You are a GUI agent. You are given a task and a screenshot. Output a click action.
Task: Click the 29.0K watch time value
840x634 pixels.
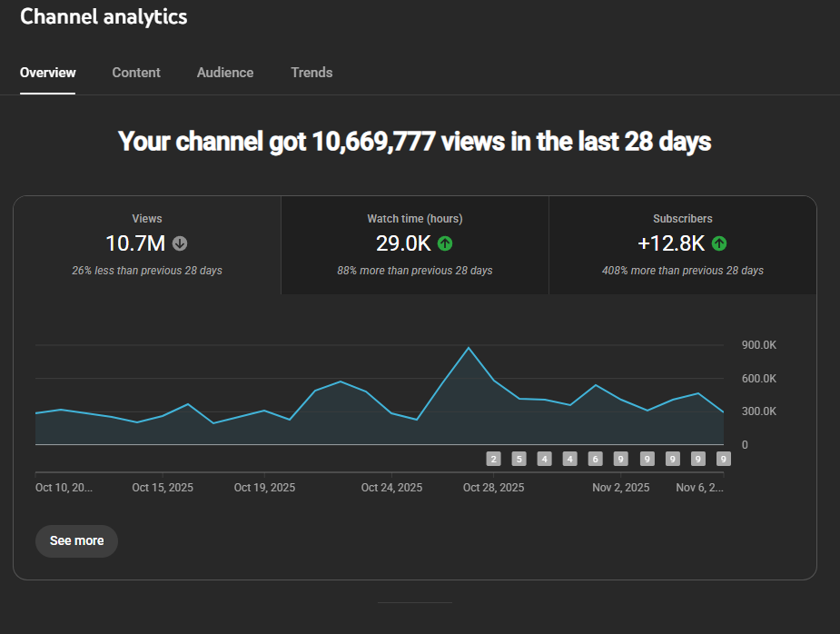pyautogui.click(x=403, y=243)
